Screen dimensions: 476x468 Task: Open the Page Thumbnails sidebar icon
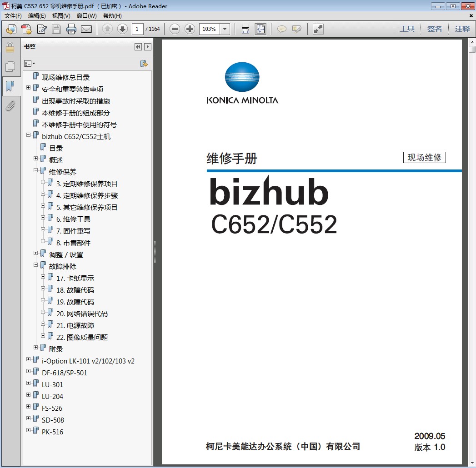point(10,67)
